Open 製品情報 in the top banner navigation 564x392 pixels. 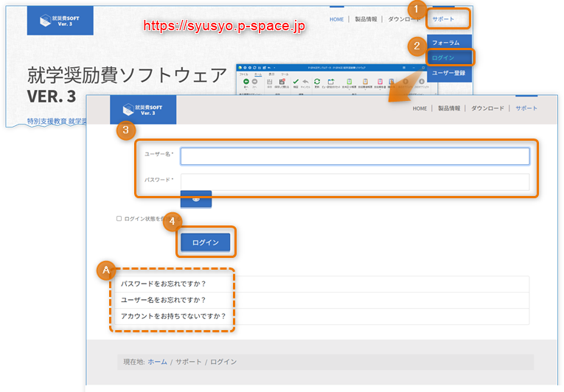click(x=366, y=19)
